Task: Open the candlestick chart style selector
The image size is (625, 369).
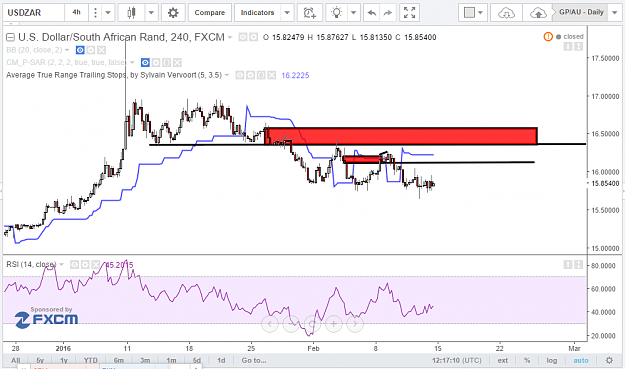Action: click(x=132, y=13)
